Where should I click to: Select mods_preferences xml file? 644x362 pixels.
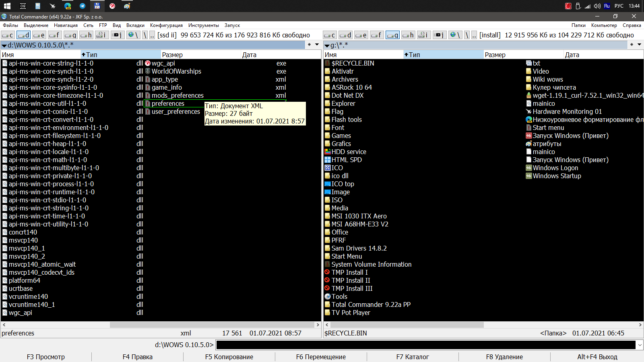click(216, 95)
